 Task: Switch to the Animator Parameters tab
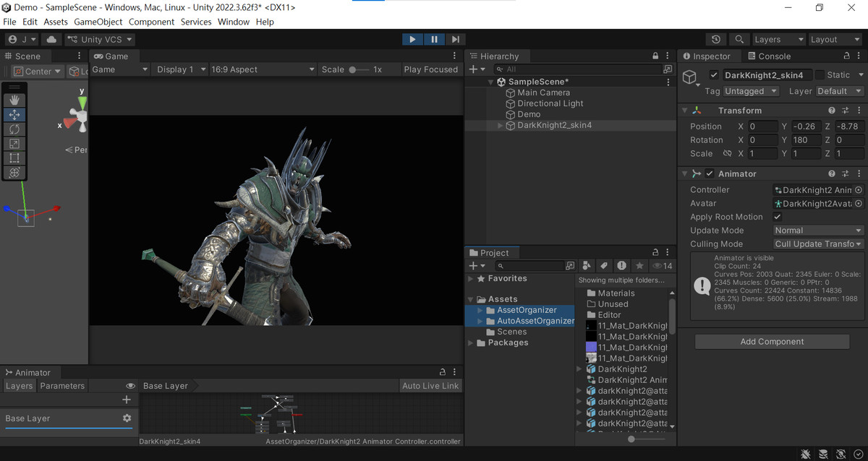62,386
